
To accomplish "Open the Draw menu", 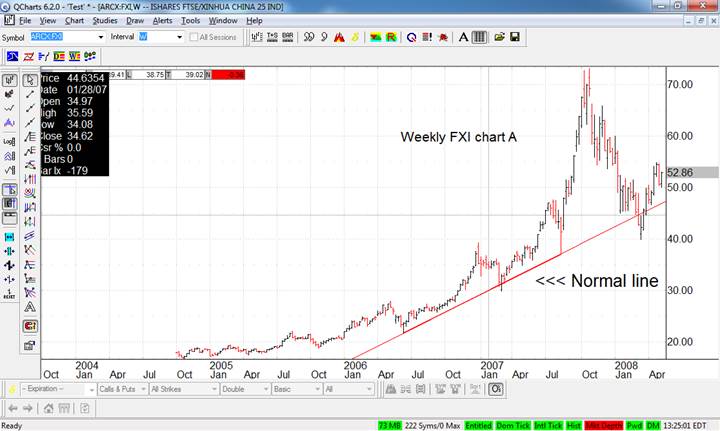I will (135, 21).
